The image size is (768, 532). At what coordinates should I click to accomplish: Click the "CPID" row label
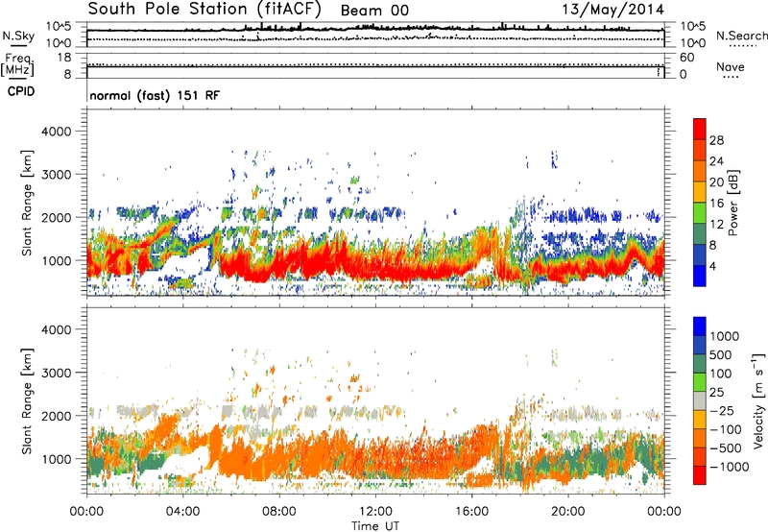click(x=21, y=91)
